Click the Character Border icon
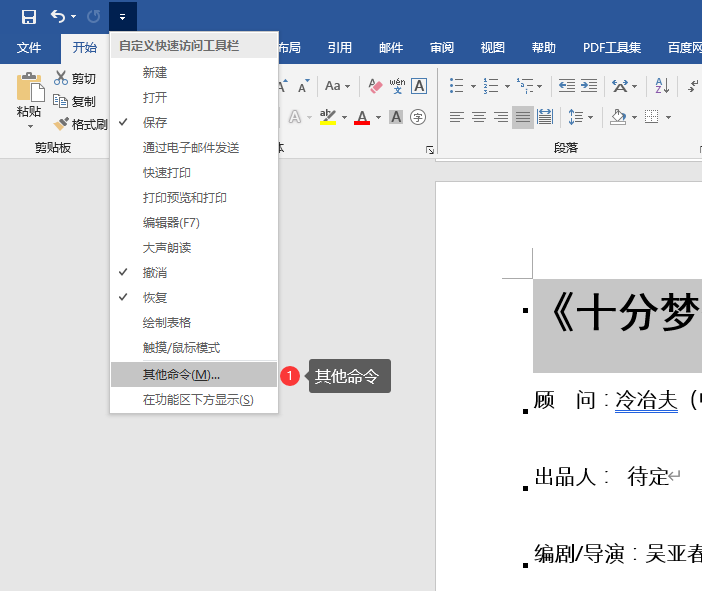 tap(419, 86)
